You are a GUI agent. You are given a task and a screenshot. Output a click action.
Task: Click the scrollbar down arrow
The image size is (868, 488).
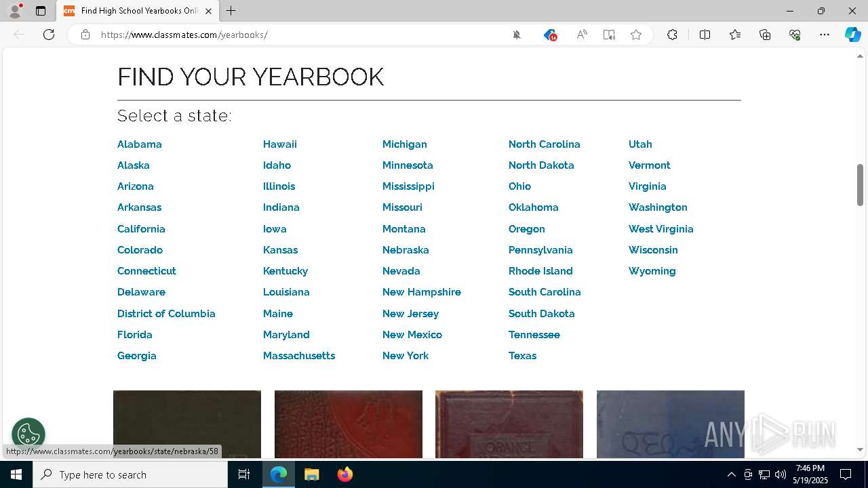[x=860, y=450]
